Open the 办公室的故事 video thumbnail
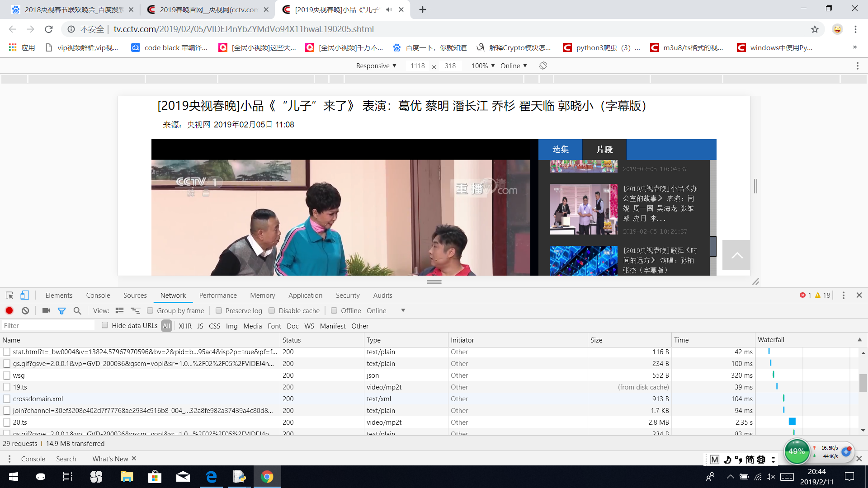The image size is (868, 488). [x=583, y=209]
